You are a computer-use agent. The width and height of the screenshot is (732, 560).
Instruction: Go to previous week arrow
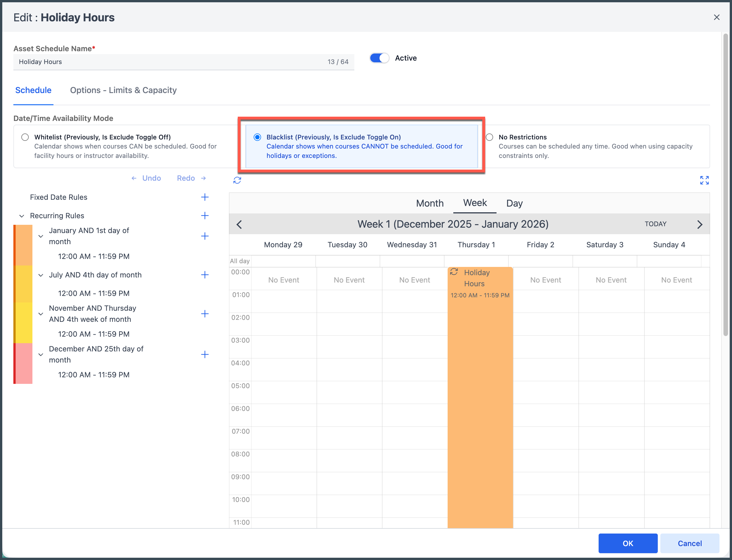pyautogui.click(x=239, y=224)
